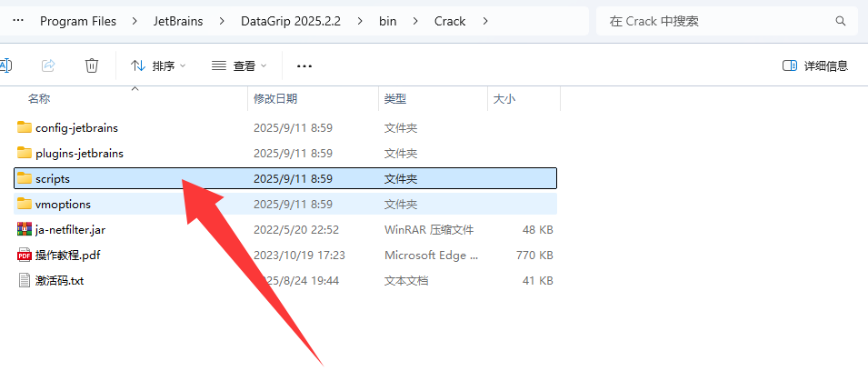Click the 2023/10/19 17:23 date cell
This screenshot has height=381, width=868.
[x=299, y=255]
